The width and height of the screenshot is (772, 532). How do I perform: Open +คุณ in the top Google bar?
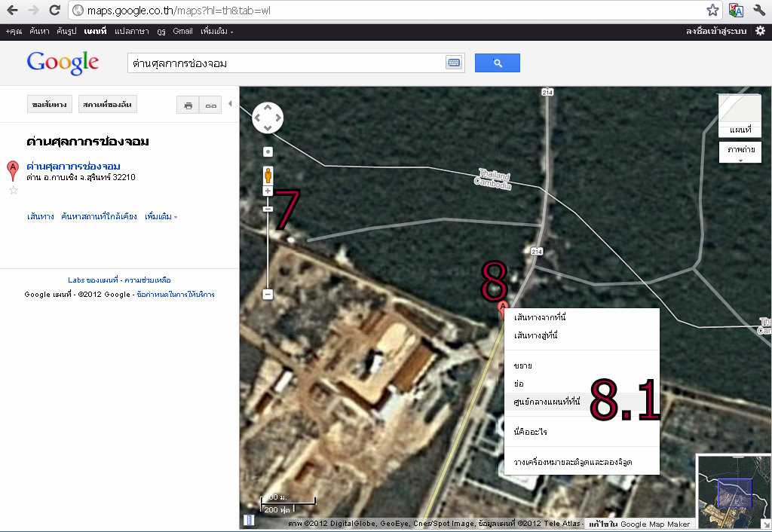[14, 31]
